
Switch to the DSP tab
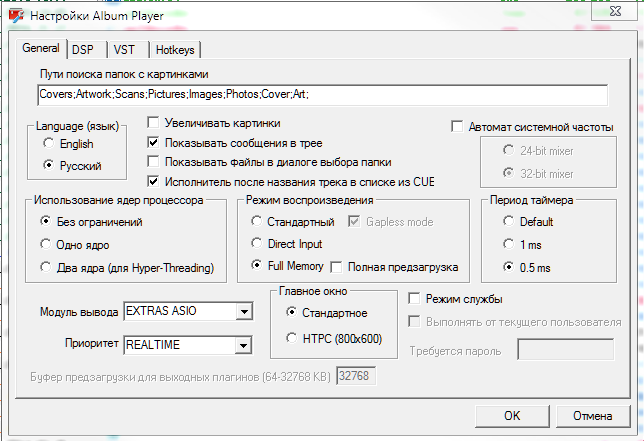pos(83,50)
